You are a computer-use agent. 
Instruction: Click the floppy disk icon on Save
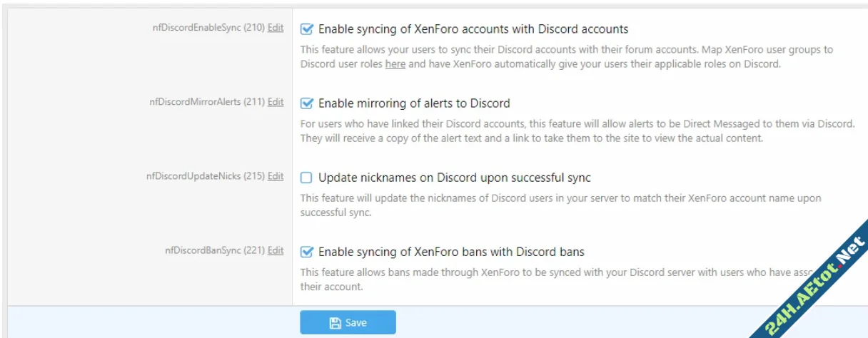(x=335, y=323)
